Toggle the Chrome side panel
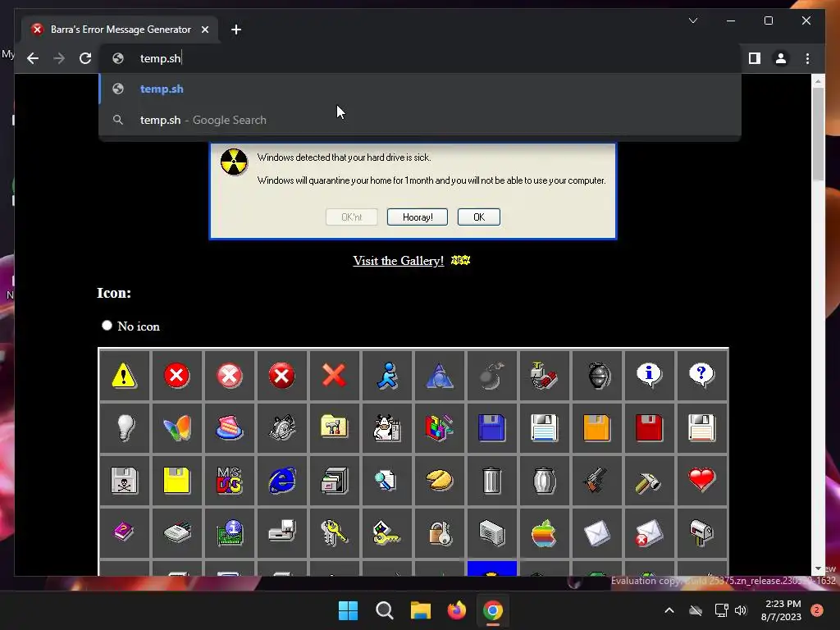 [755, 58]
